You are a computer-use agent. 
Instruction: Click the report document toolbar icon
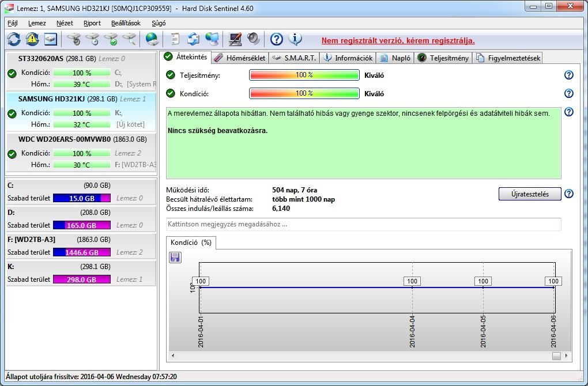point(175,39)
